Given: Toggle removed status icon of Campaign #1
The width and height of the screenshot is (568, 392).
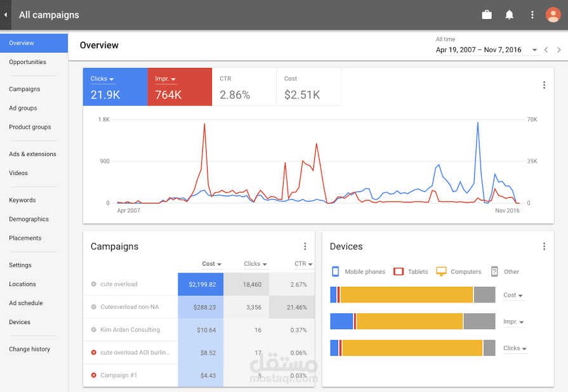Looking at the screenshot, I should pyautogui.click(x=93, y=376).
